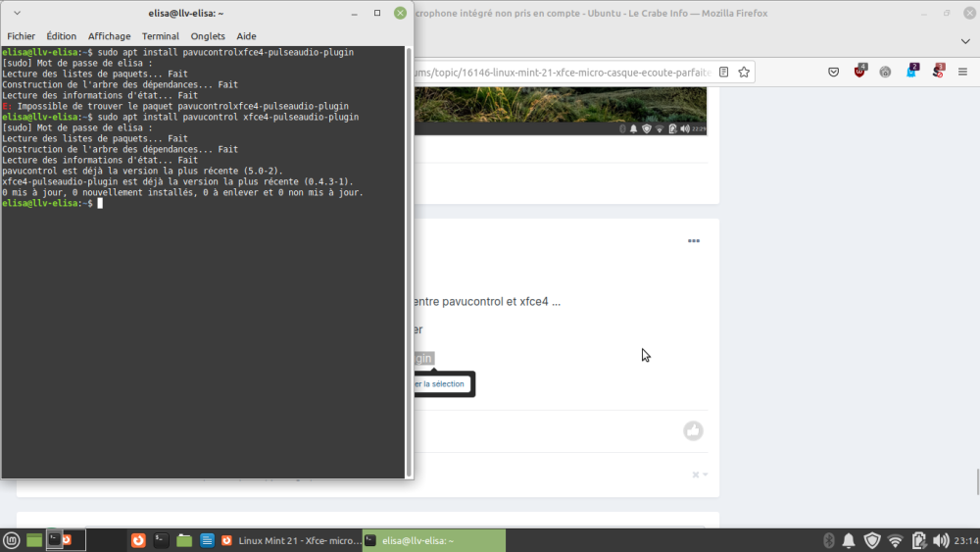Click 'Impossible de trouver le paquet' error line

(175, 106)
